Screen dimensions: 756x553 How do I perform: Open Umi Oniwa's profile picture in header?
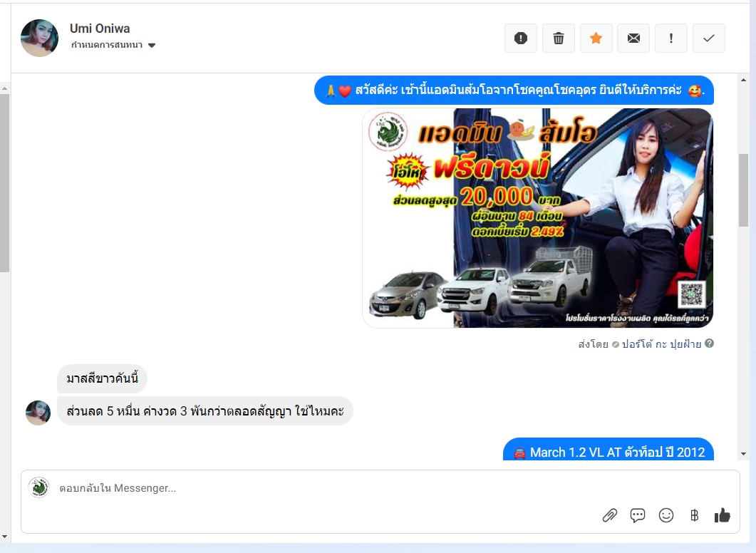[39, 38]
